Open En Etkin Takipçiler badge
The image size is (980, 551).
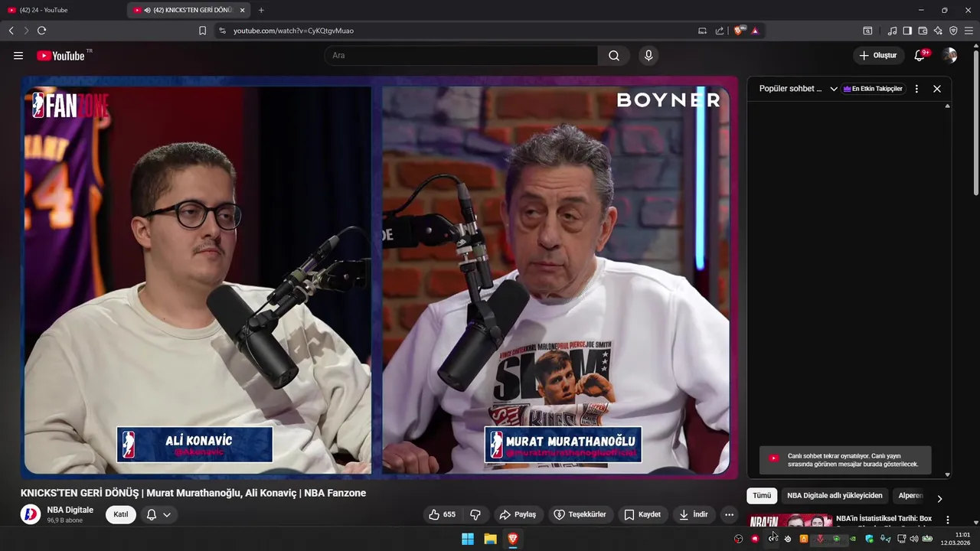point(874,89)
